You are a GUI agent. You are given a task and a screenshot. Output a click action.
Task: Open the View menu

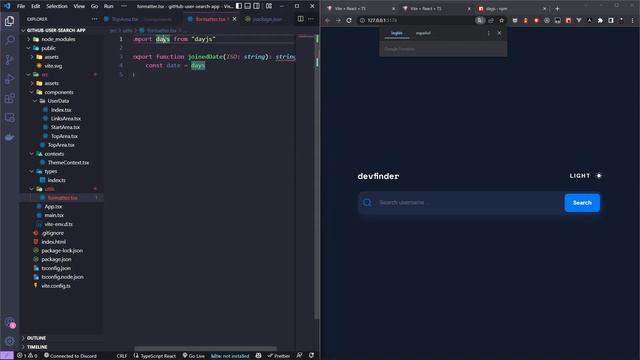(79, 6)
